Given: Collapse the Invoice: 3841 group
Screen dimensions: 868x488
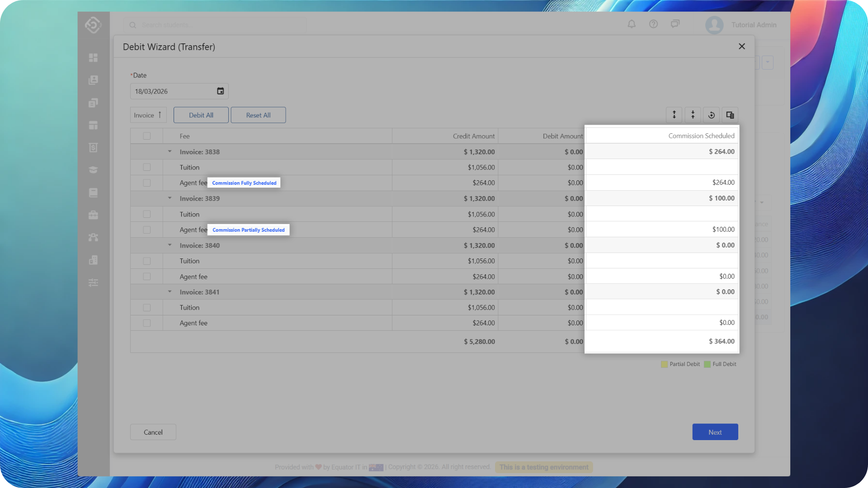Looking at the screenshot, I should [x=170, y=291].
